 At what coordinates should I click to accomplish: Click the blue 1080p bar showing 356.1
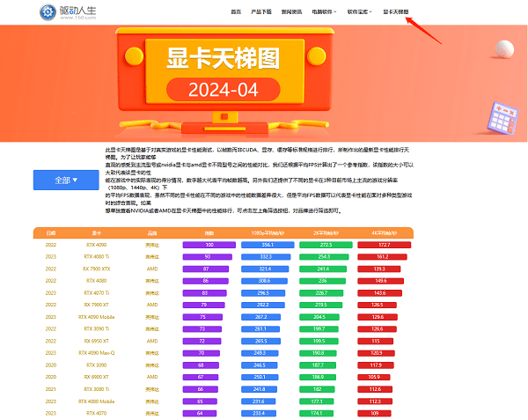268,245
